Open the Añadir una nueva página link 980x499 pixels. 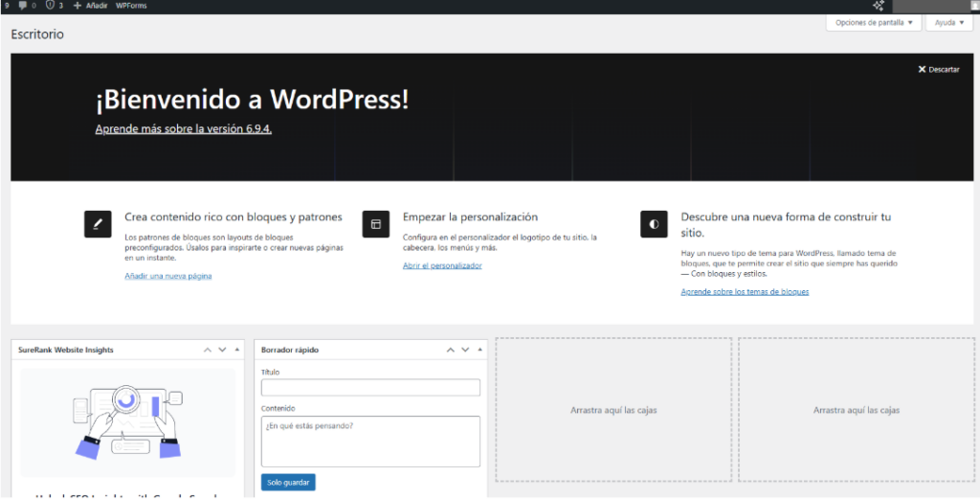[x=167, y=276]
